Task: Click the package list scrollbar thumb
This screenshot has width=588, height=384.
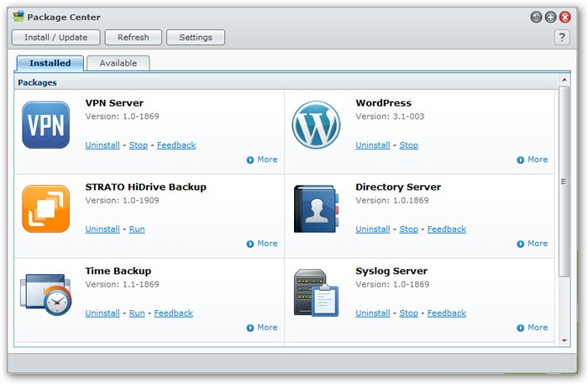Action: pos(564,181)
